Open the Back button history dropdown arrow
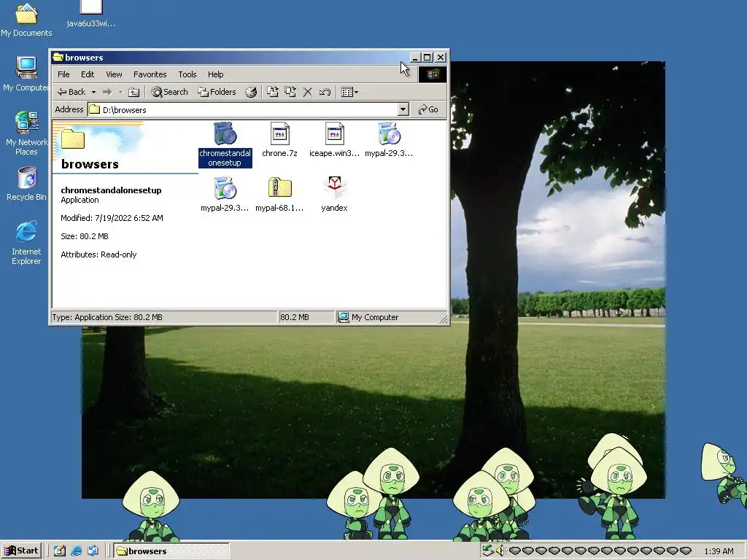Screen dimensions: 747x560 pyautogui.click(x=93, y=92)
